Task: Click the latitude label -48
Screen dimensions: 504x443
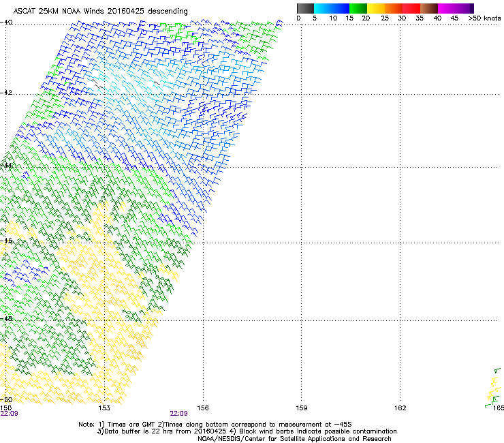Action: point(6,318)
